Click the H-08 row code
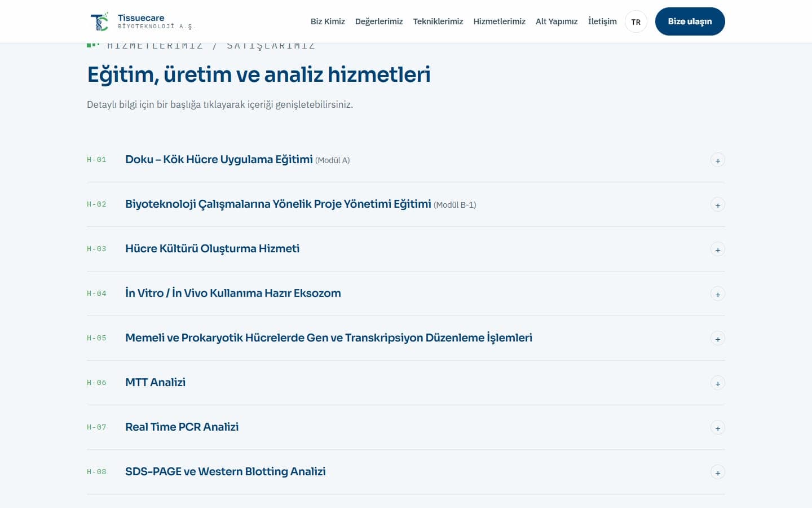The height and width of the screenshot is (508, 812). click(x=96, y=472)
